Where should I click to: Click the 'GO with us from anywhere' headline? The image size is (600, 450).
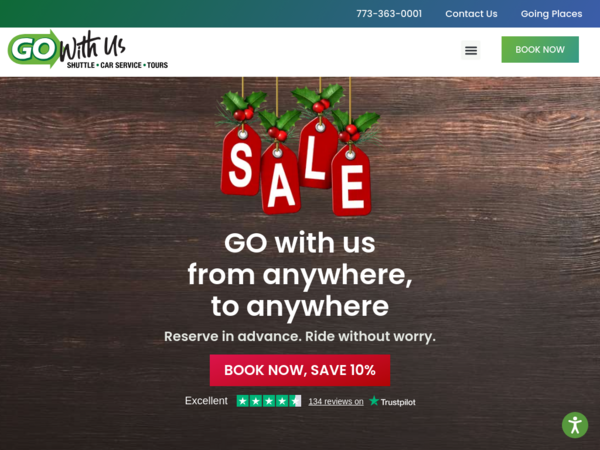(300, 274)
